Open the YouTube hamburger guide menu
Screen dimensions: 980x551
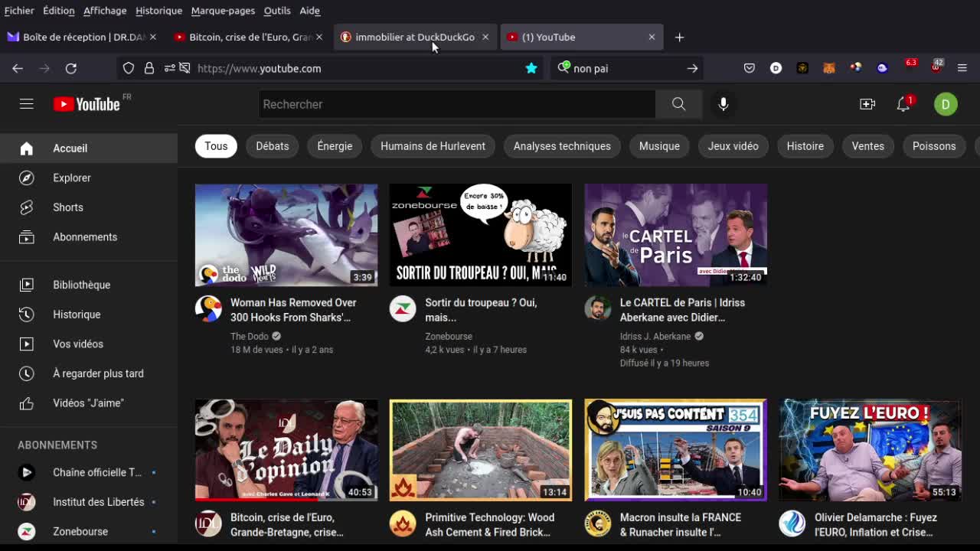[27, 104]
